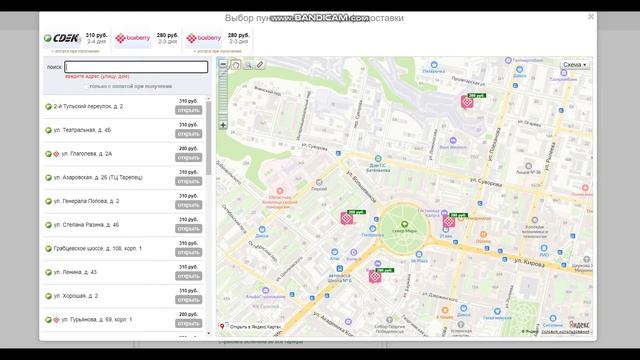Click Boxberry marker beside ул. Большевиков
The image size is (640, 360).
pos(347,218)
